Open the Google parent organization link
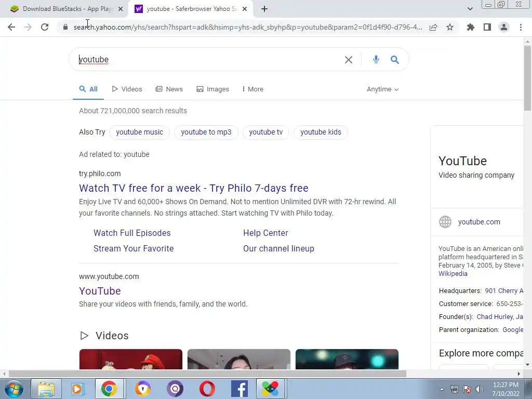 coord(512,330)
